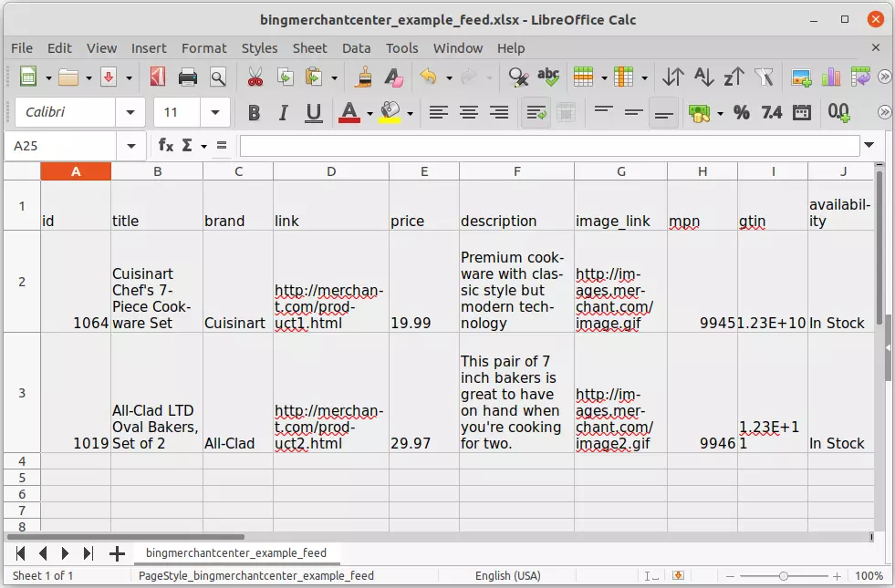Click Insert Chart icon

(x=830, y=77)
